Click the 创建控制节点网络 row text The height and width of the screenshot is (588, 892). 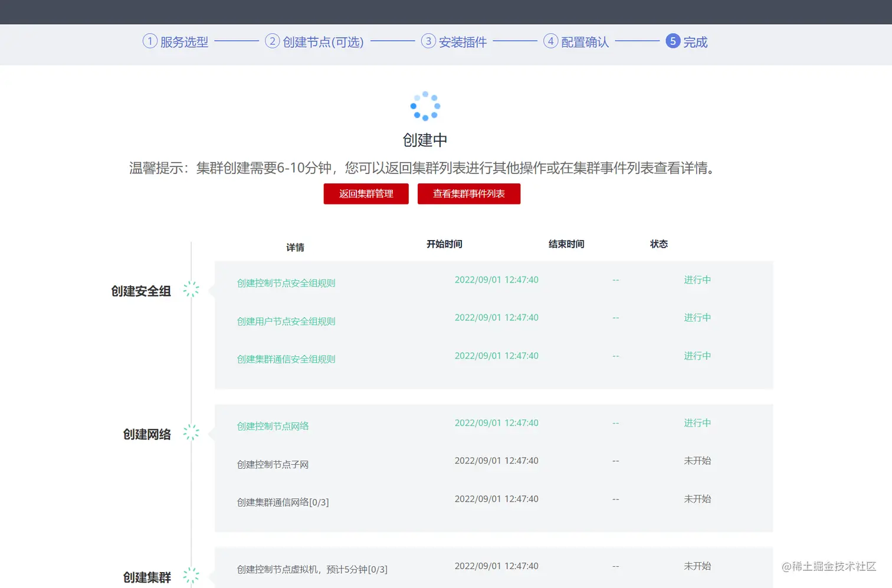(x=273, y=426)
